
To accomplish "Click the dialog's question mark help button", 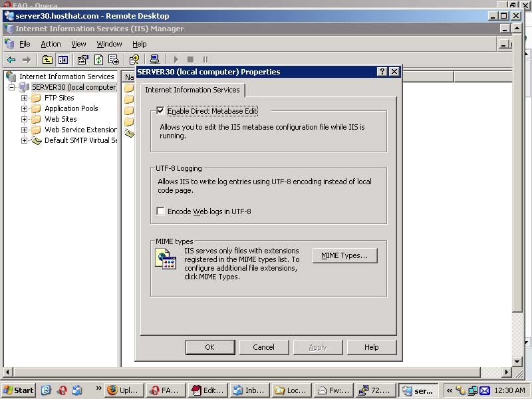I will [382, 72].
